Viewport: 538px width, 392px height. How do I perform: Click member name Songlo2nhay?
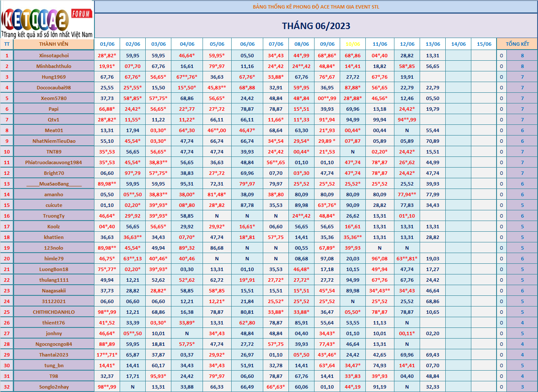coord(53,387)
